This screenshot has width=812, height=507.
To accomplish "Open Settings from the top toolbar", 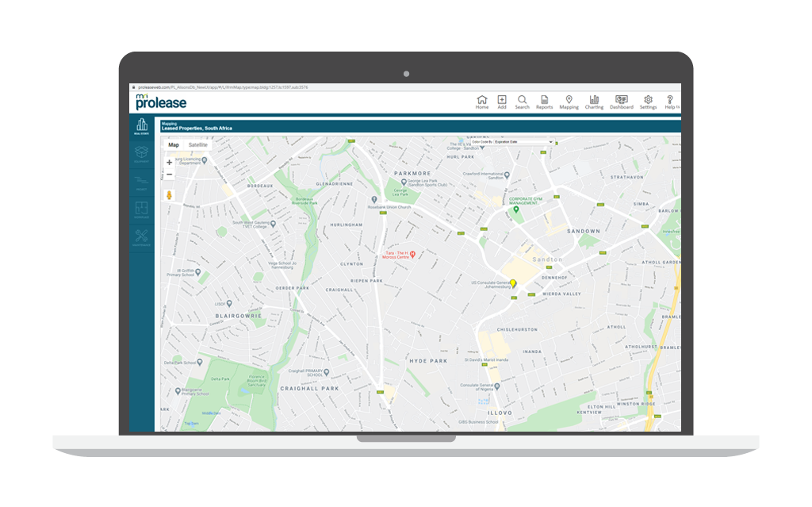I will pyautogui.click(x=648, y=102).
